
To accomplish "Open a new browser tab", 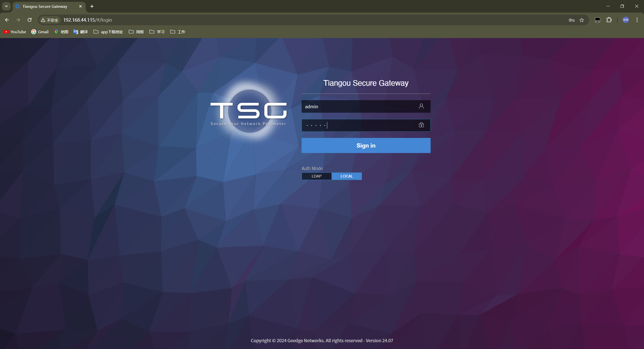I will (x=92, y=6).
